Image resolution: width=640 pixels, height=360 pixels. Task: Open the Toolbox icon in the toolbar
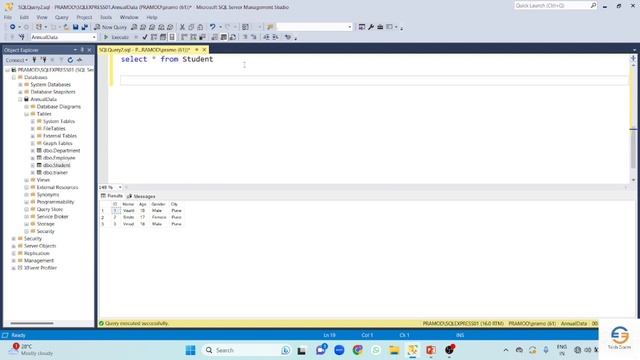click(x=380, y=27)
